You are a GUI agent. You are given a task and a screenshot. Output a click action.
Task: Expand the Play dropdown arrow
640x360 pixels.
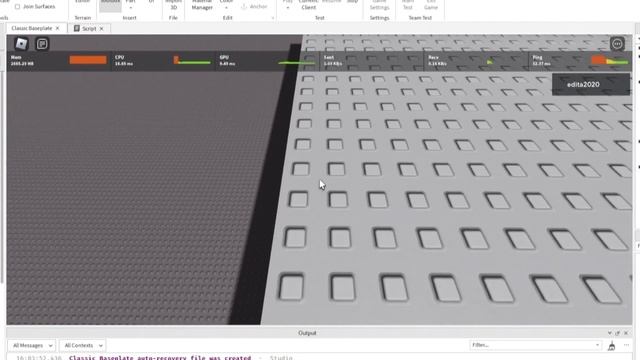click(288, 8)
